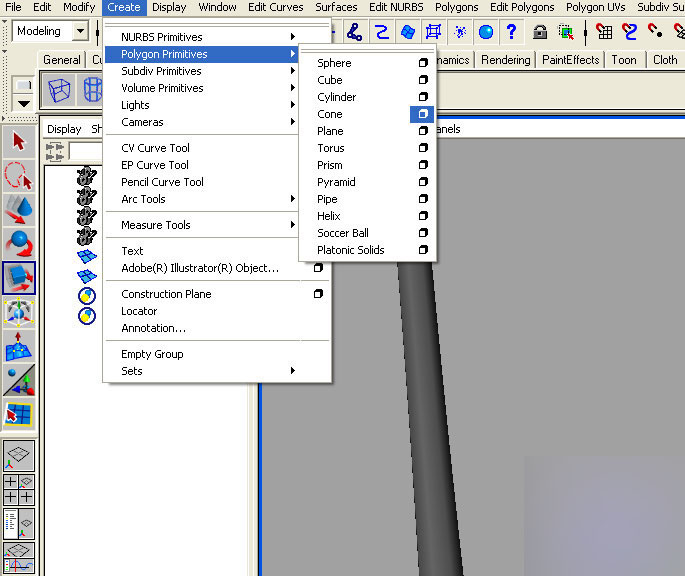Choose the persp/graph editor layout icon
This screenshot has height=576, width=685.
19,558
